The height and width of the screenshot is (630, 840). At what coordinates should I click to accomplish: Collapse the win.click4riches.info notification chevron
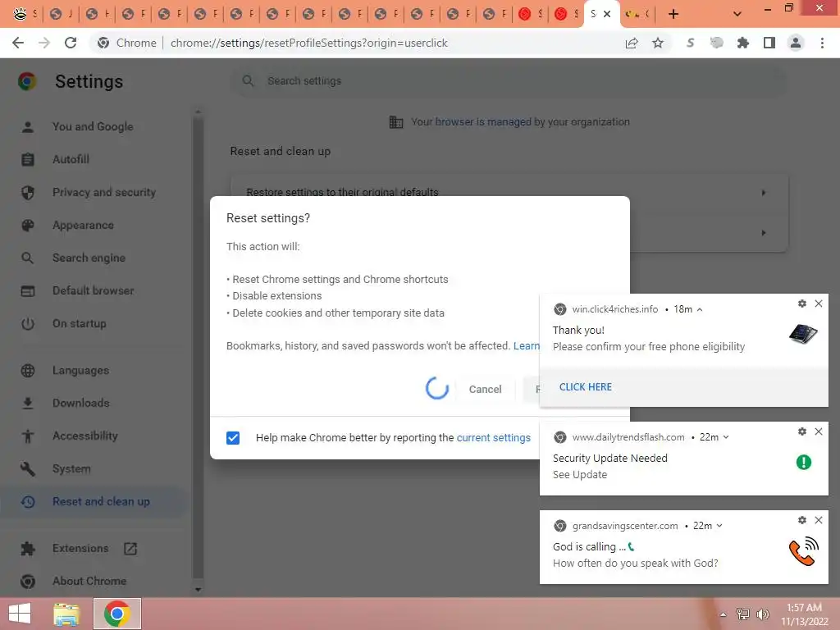click(x=700, y=309)
